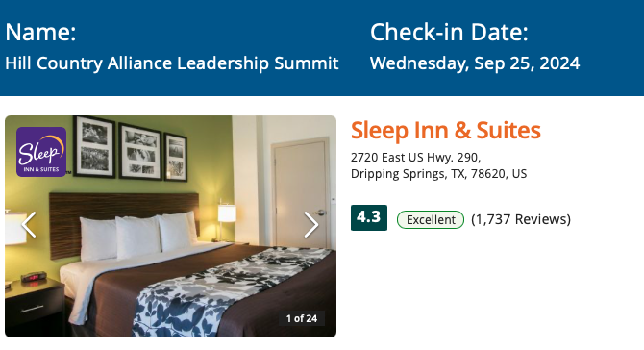Open the 1,737 Reviews link
The height and width of the screenshot is (350, 644).
(x=521, y=219)
